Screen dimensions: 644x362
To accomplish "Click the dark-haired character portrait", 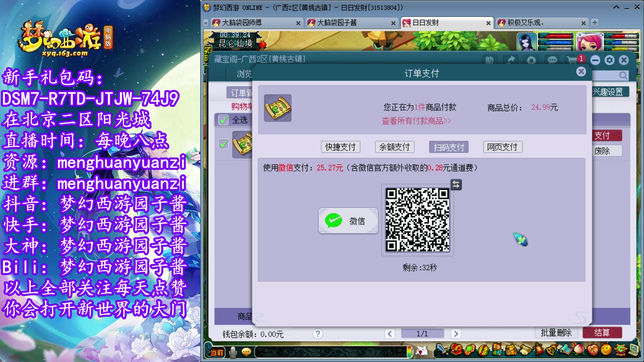I will (x=526, y=42).
